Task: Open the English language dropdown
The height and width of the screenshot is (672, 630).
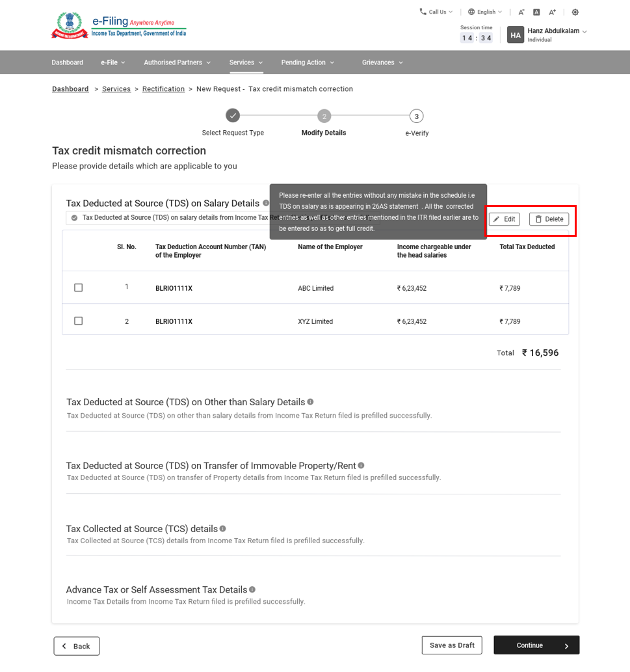Action: pos(485,12)
